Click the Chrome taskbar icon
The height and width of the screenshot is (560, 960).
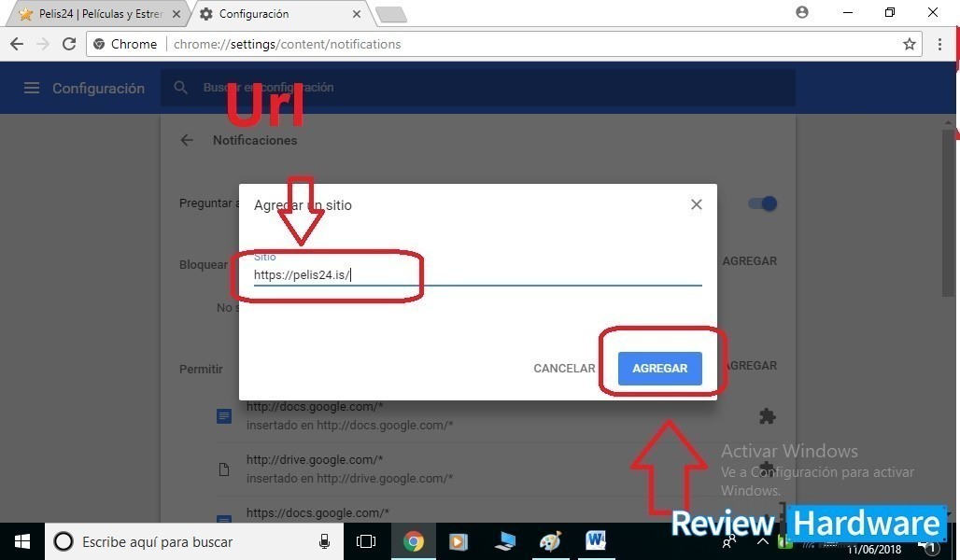(x=414, y=541)
